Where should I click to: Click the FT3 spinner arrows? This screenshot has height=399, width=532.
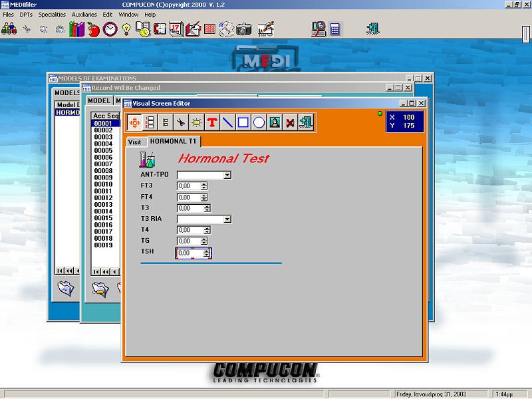pyautogui.click(x=203, y=186)
